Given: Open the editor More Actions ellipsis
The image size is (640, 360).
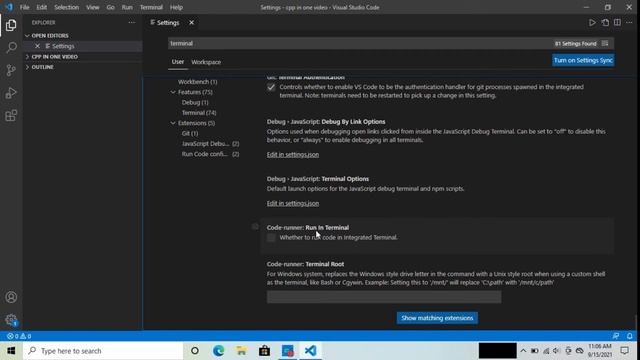Looking at the screenshot, I should coord(629,22).
